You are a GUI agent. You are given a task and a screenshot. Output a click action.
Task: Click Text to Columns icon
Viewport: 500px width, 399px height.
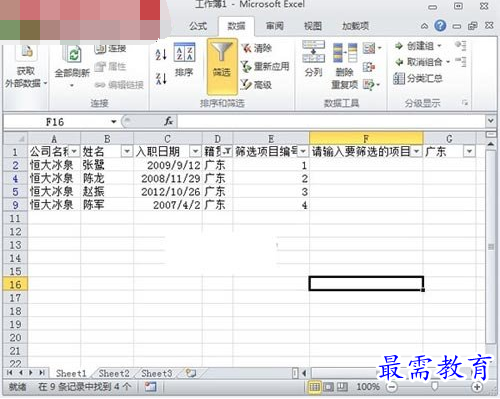[313, 59]
